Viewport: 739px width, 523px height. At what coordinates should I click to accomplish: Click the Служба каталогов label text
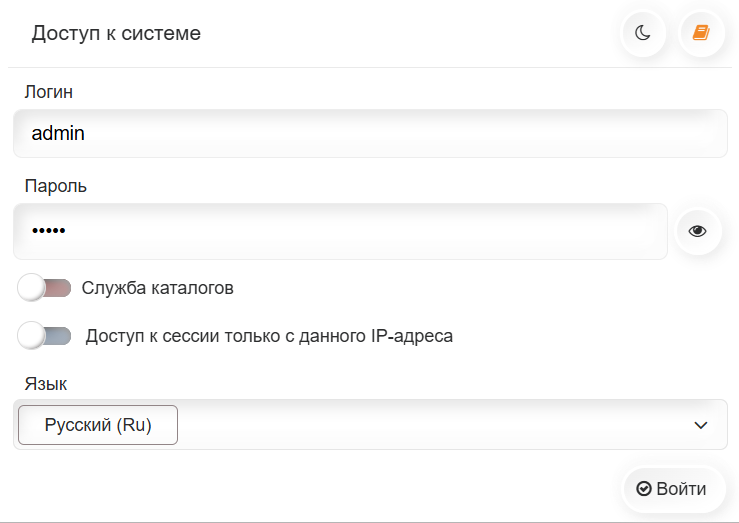157,288
